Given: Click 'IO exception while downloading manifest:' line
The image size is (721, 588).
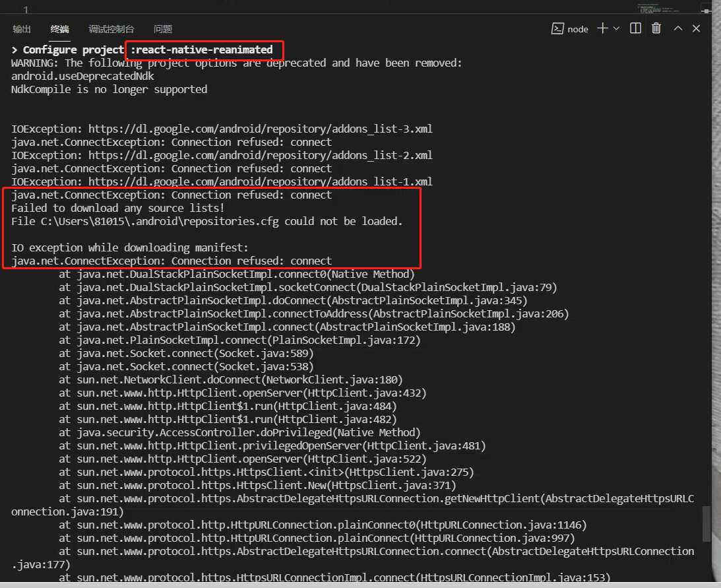Looking at the screenshot, I should 130,247.
